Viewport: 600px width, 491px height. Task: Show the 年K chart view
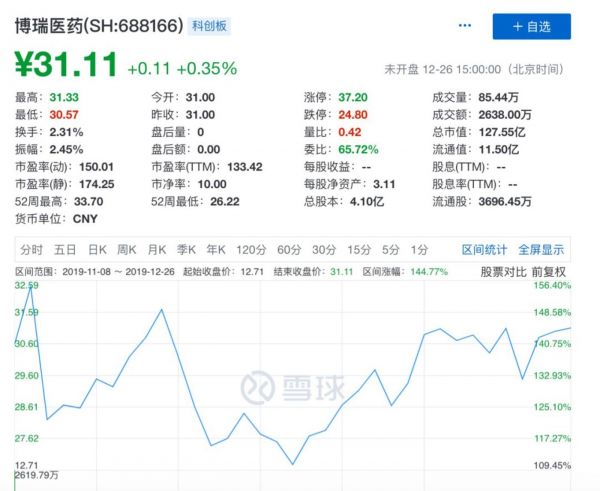216,249
